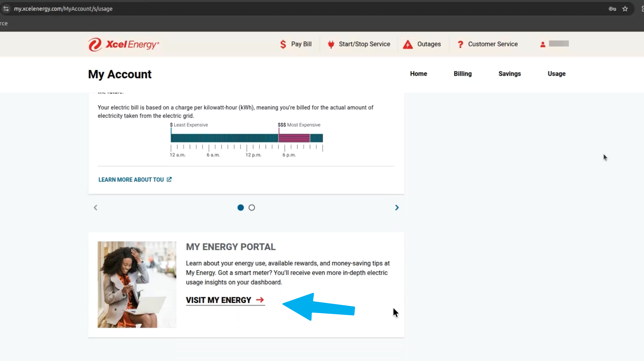Click the My Energy Portal photo

coord(137,284)
